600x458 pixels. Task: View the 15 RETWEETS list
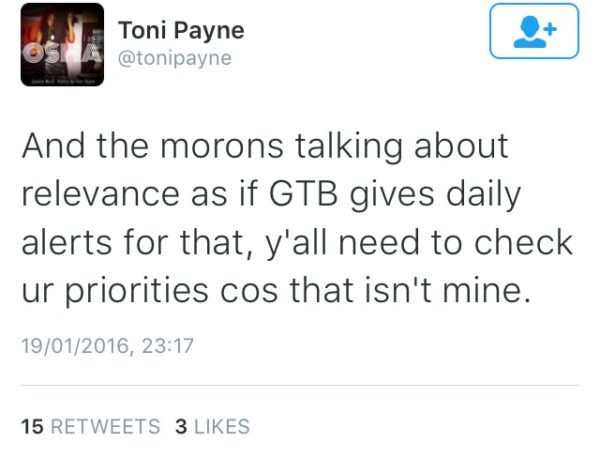[x=91, y=426]
